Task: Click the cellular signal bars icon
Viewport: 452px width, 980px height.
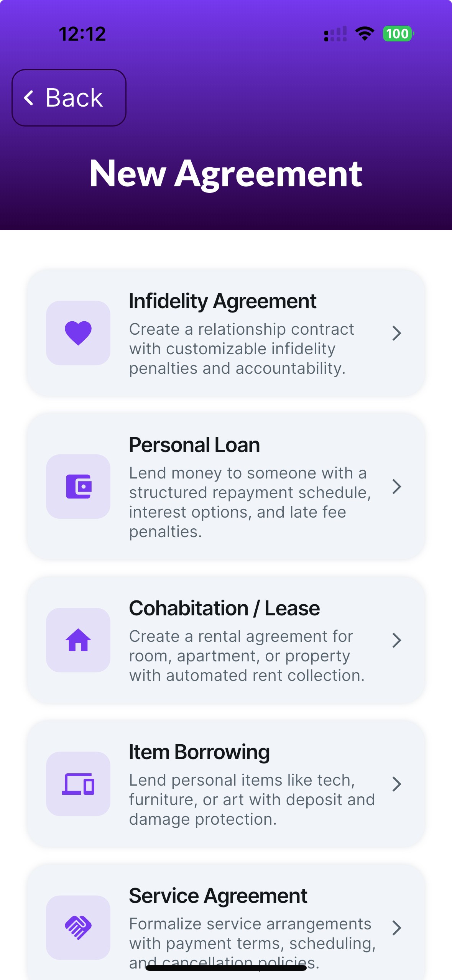Action: (x=335, y=34)
